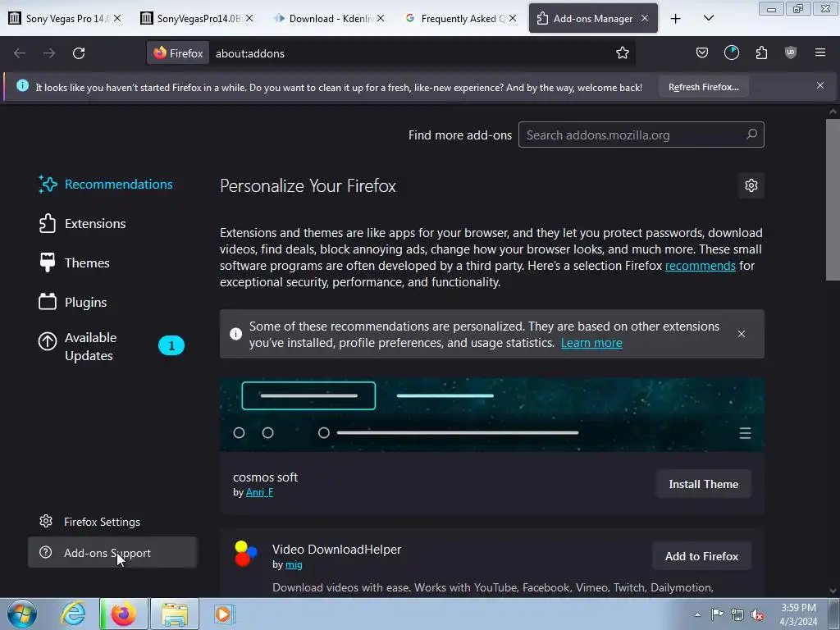The image size is (840, 630).
Task: Click the page vertical scrollbar thumb
Action: (x=833, y=199)
